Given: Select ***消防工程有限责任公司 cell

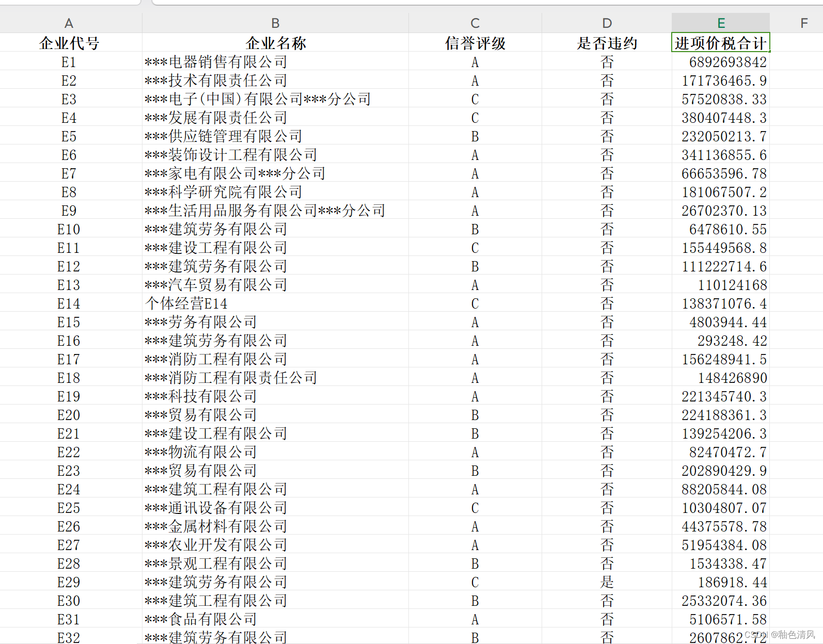Looking at the screenshot, I should pyautogui.click(x=275, y=378).
